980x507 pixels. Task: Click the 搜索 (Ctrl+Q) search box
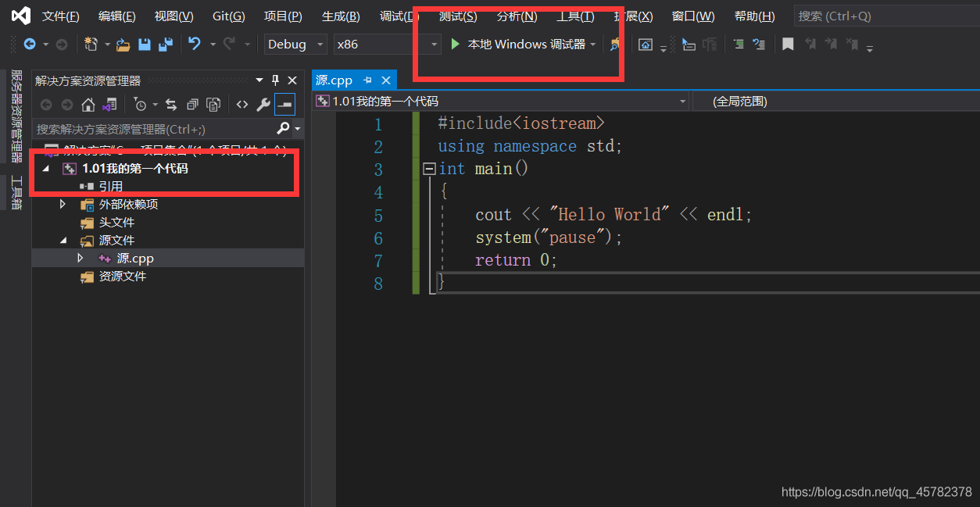click(887, 16)
